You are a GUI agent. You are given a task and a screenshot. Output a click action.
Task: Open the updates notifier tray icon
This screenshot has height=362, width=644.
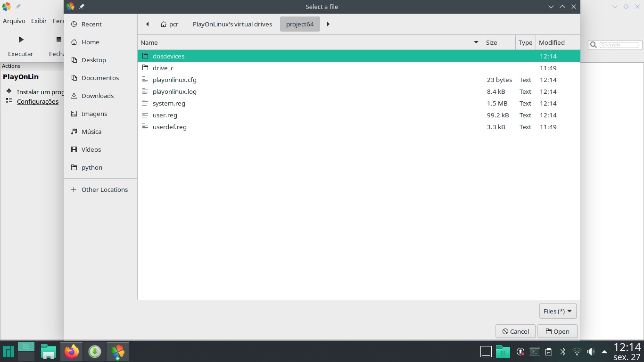[x=520, y=352]
